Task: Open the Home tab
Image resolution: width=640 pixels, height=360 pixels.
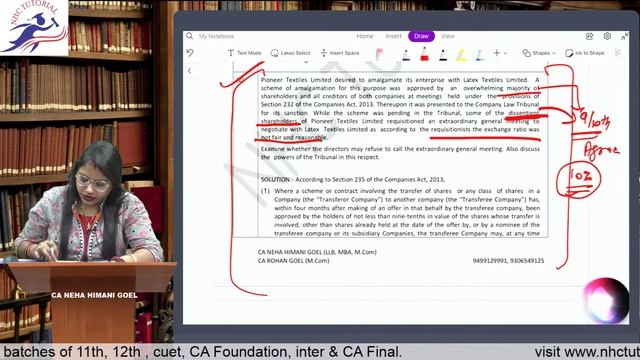Action: (364, 36)
